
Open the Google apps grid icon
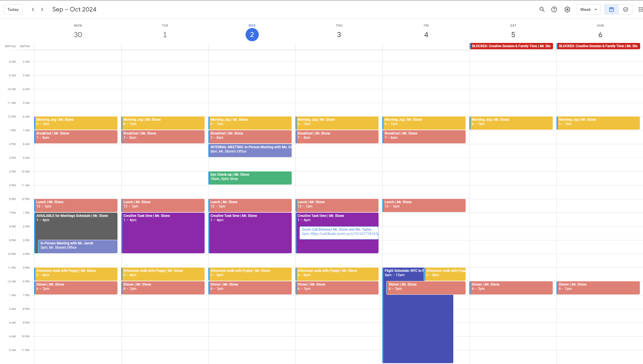640,9
